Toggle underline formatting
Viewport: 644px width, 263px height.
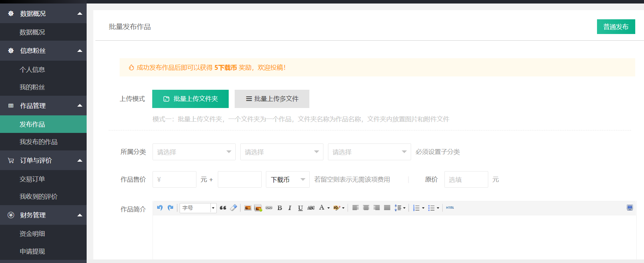point(300,208)
